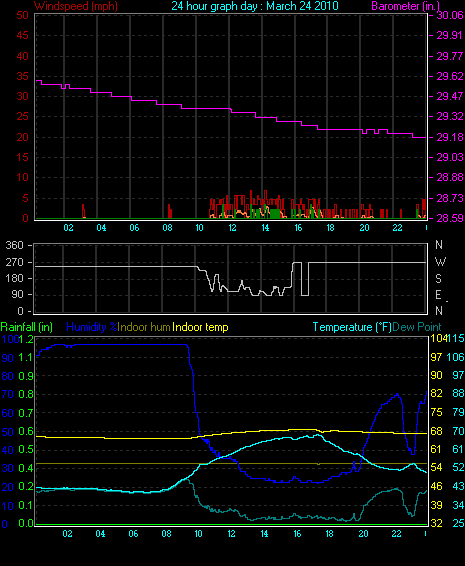This screenshot has width=465, height=566.
Task: Click the E compass label
Action: pos(438,295)
